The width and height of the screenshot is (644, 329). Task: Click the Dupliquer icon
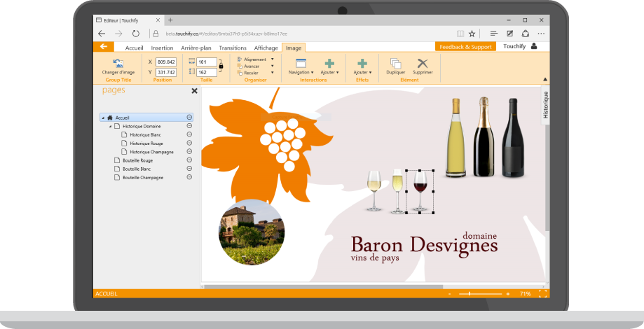pyautogui.click(x=395, y=63)
